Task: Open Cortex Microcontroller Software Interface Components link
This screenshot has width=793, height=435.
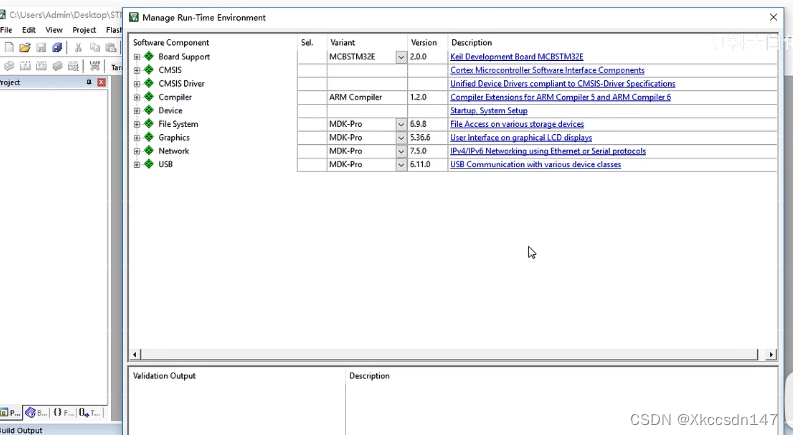Action: 547,70
